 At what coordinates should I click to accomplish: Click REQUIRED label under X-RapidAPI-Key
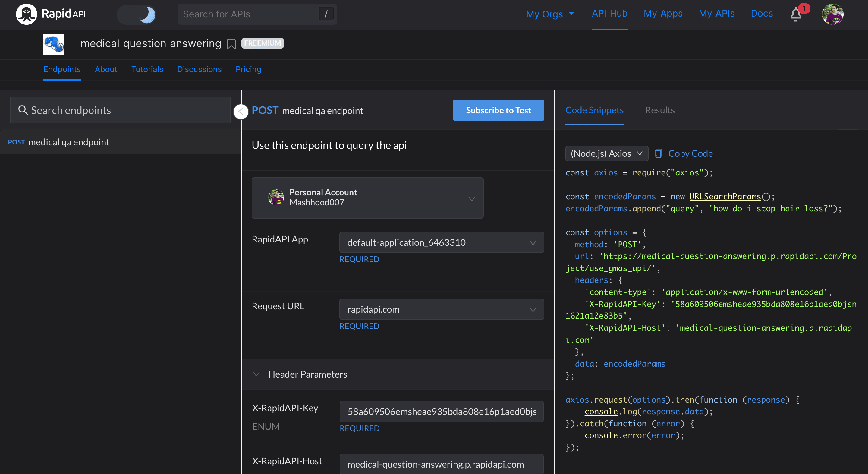360,428
